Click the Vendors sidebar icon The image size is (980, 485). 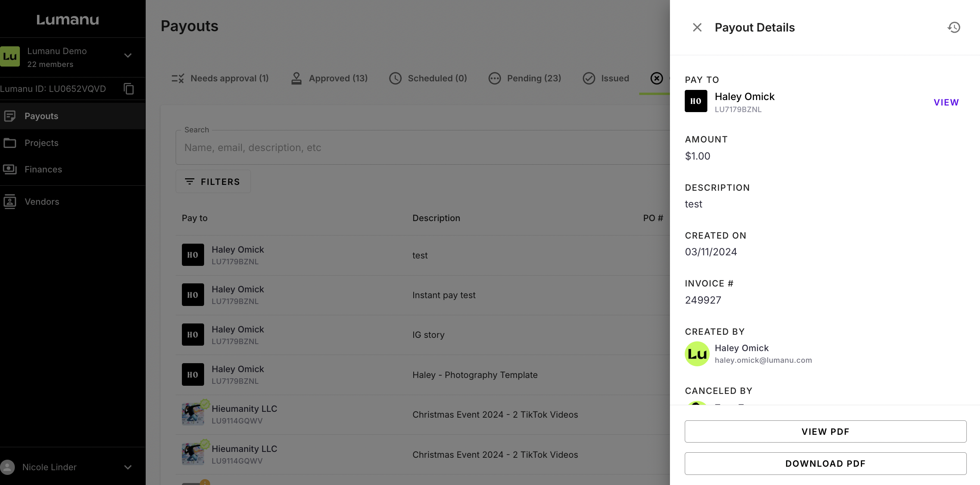click(10, 202)
